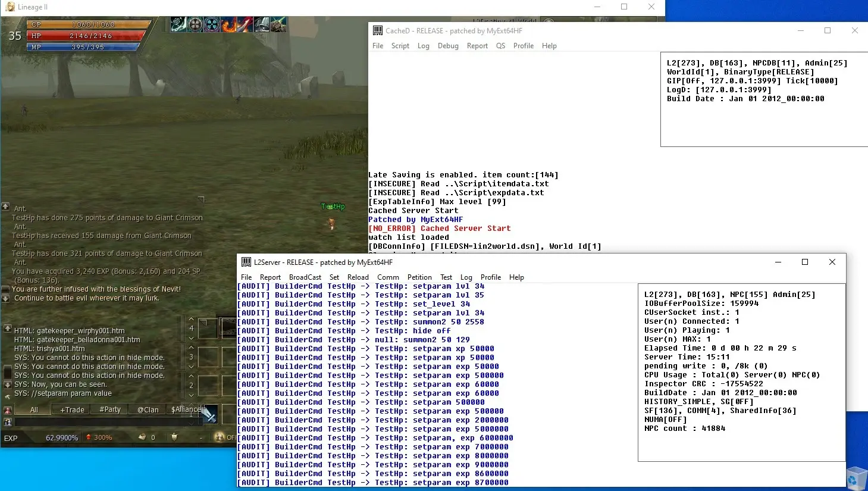868x491 pixels.
Task: Click the fire flame buff icon
Action: (x=228, y=24)
